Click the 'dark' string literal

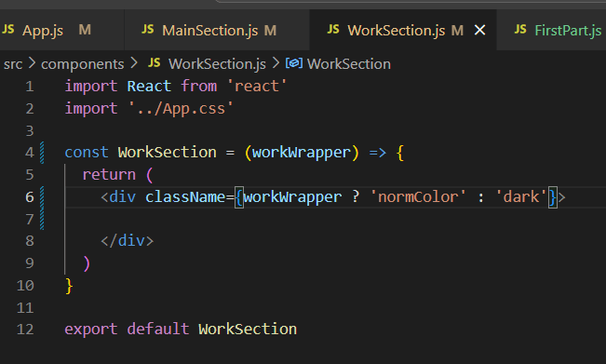[x=521, y=197]
